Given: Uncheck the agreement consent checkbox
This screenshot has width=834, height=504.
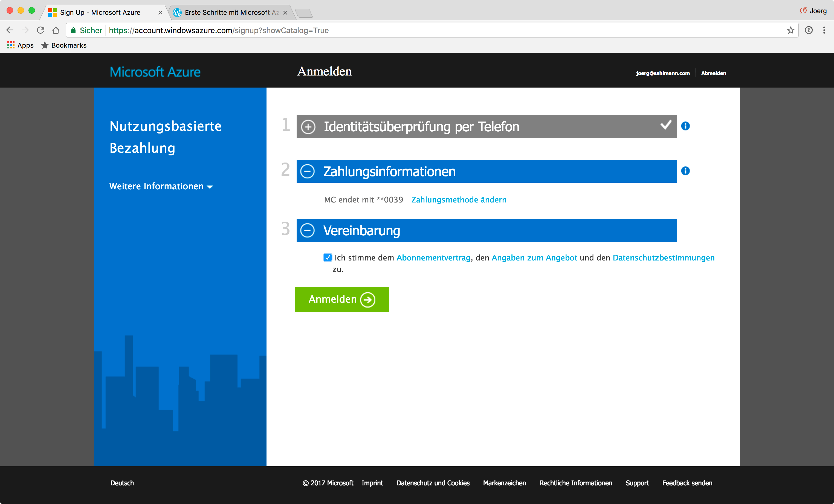Looking at the screenshot, I should 327,257.
